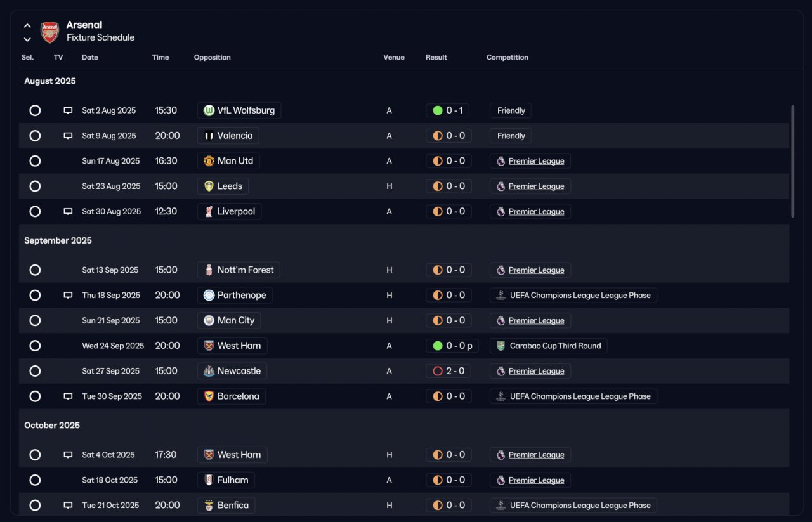Click the vertical scrollbar on fixture list
This screenshot has width=812, height=522.
pyautogui.click(x=792, y=162)
